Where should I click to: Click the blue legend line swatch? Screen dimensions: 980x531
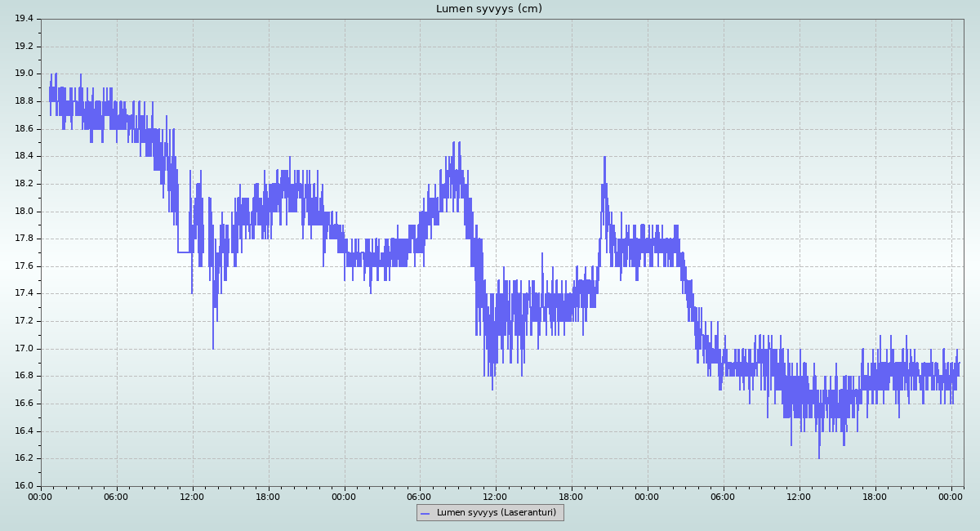[425, 513]
